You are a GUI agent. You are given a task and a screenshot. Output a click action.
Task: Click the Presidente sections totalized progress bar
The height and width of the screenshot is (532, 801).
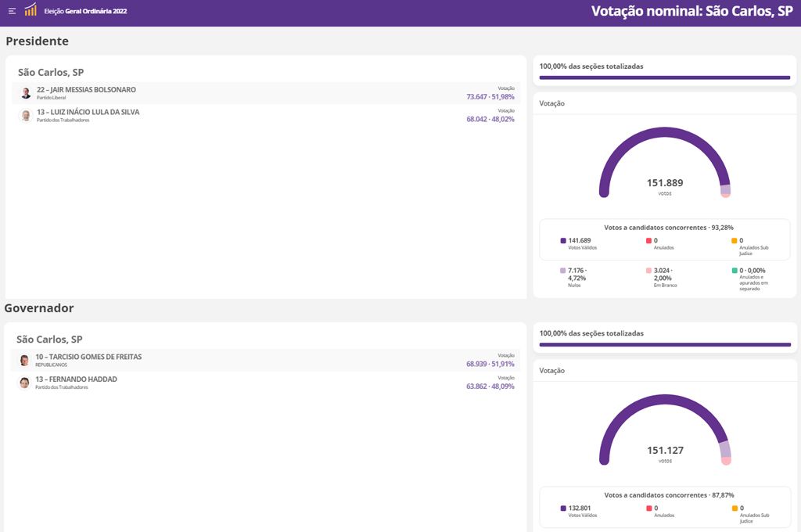(664, 77)
